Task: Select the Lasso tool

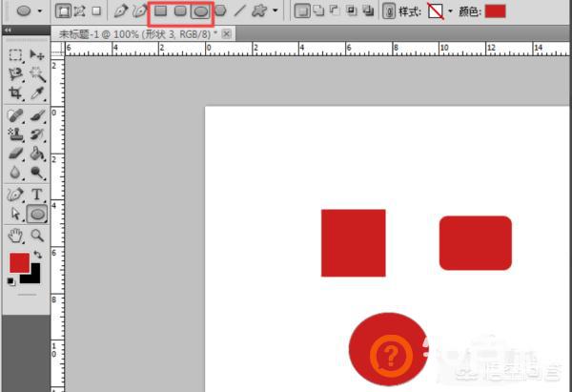Action: [x=15, y=74]
